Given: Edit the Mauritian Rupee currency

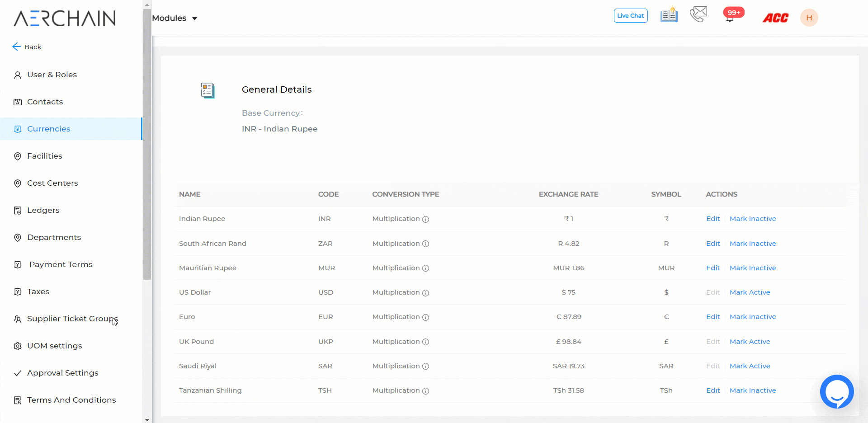Looking at the screenshot, I should pyautogui.click(x=713, y=268).
